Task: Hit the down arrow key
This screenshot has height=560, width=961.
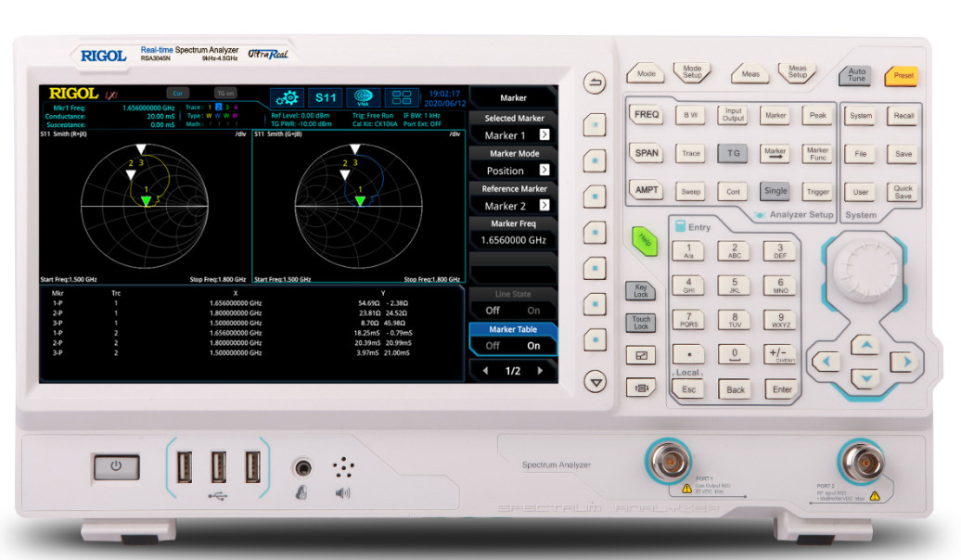Action: (865, 378)
